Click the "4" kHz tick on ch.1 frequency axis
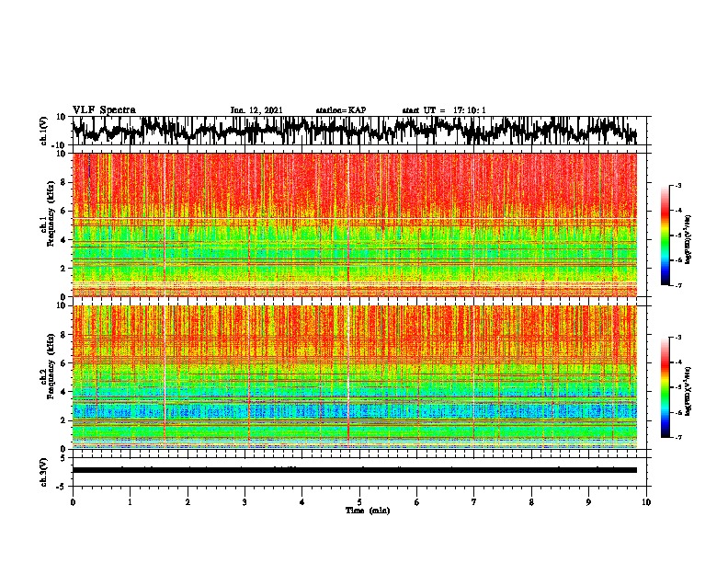The width and height of the screenshot is (728, 563). [63, 240]
